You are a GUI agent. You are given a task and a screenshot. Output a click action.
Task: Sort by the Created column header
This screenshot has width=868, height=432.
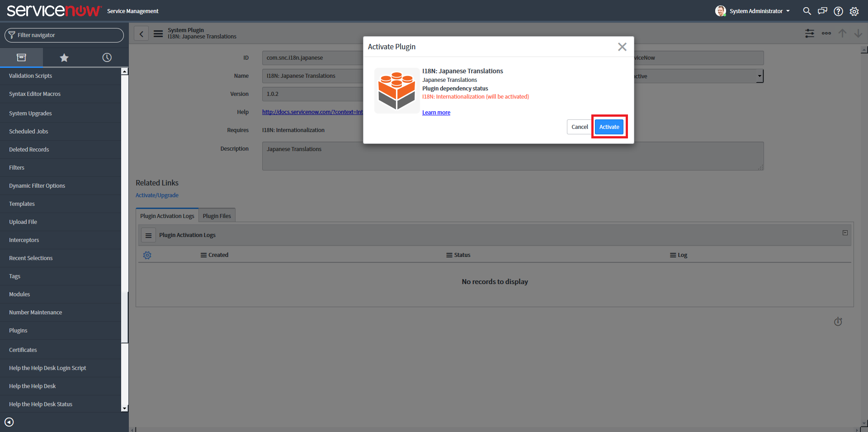click(x=218, y=255)
